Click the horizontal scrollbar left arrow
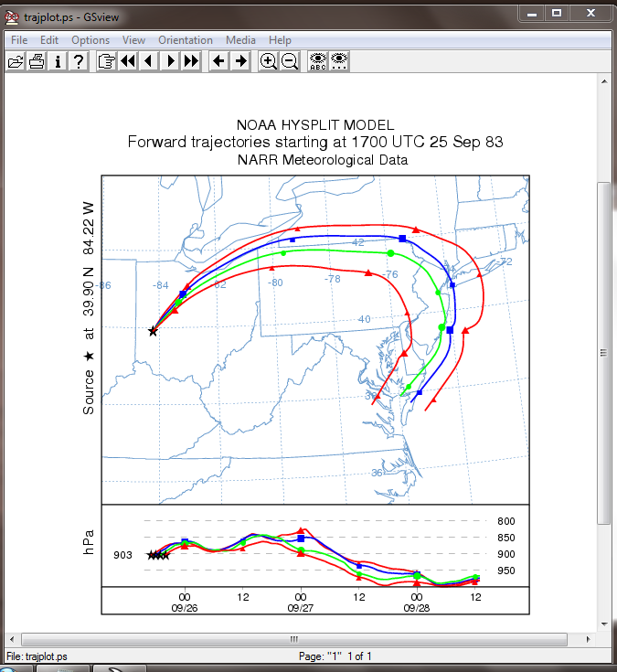This screenshot has height=672, width=617. coord(12,639)
